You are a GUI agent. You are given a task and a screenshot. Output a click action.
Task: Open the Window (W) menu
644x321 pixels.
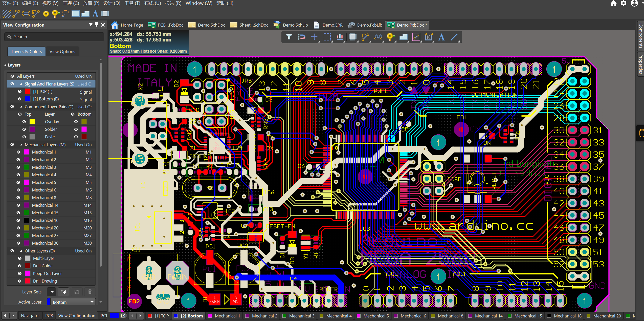tap(199, 3)
